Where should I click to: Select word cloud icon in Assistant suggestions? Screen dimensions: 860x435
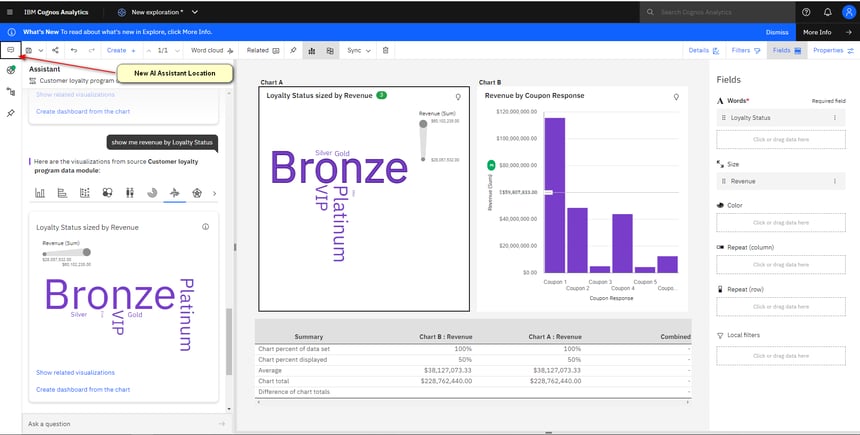point(174,193)
